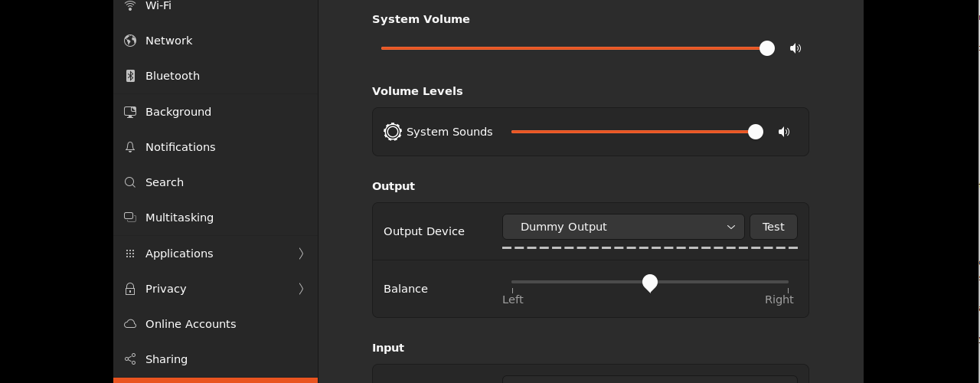The image size is (980, 383).
Task: Click the System Volume slider handle
Action: [767, 48]
